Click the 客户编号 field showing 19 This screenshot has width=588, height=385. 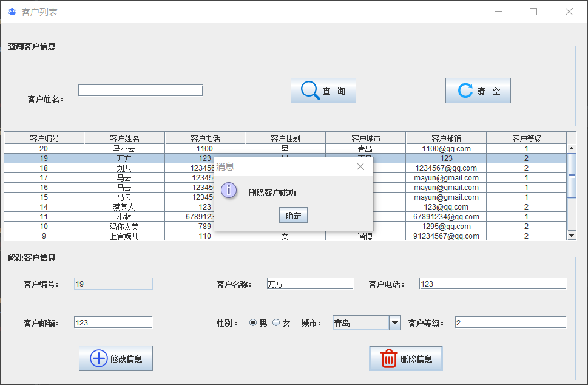coord(113,284)
